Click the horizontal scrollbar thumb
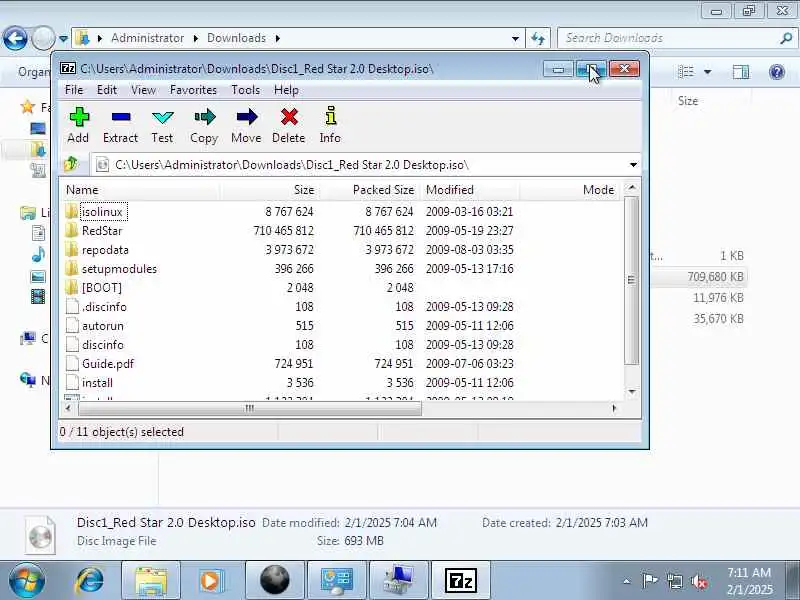 pos(249,408)
